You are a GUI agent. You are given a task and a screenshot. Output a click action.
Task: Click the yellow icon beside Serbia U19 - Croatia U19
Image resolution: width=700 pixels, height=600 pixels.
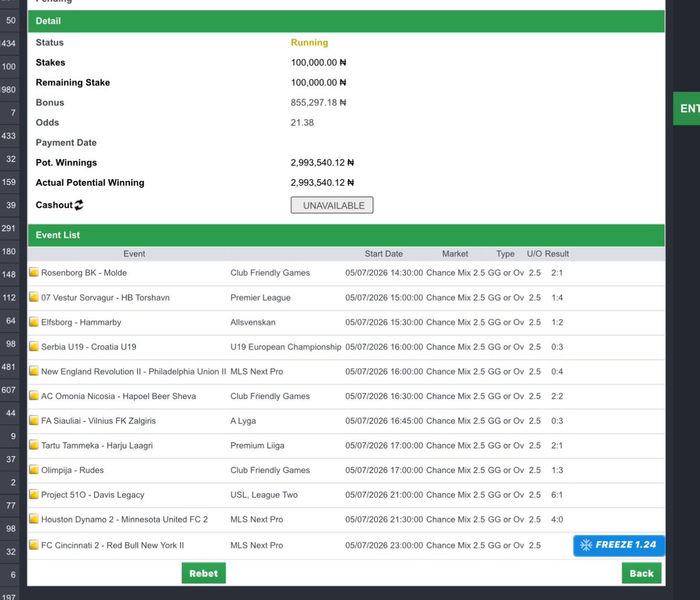tap(34, 347)
